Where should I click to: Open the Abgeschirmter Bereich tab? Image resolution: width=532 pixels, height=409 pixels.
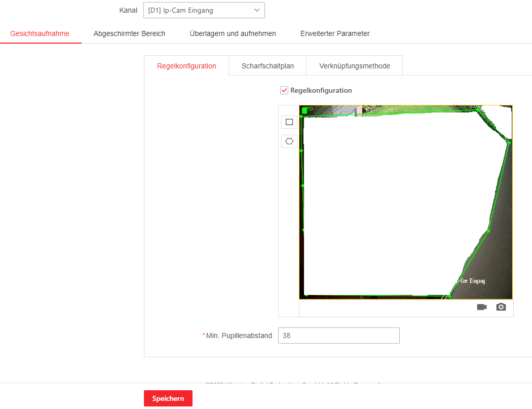point(129,33)
